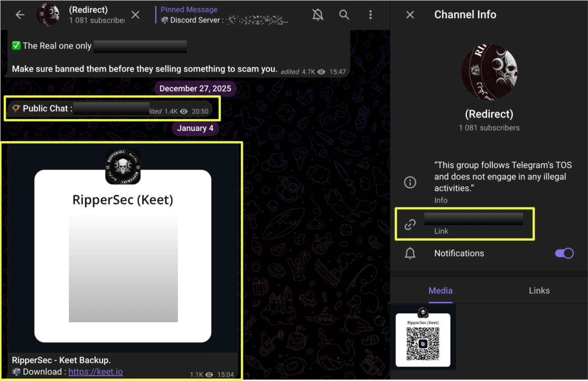The width and height of the screenshot is (588, 381).
Task: Open search with the magnifier icon
Action: pos(344,15)
